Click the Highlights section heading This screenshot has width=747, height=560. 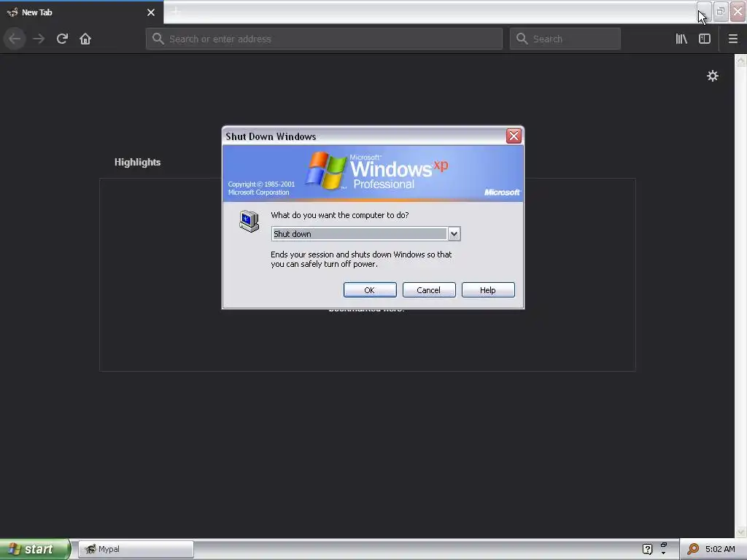click(x=137, y=162)
